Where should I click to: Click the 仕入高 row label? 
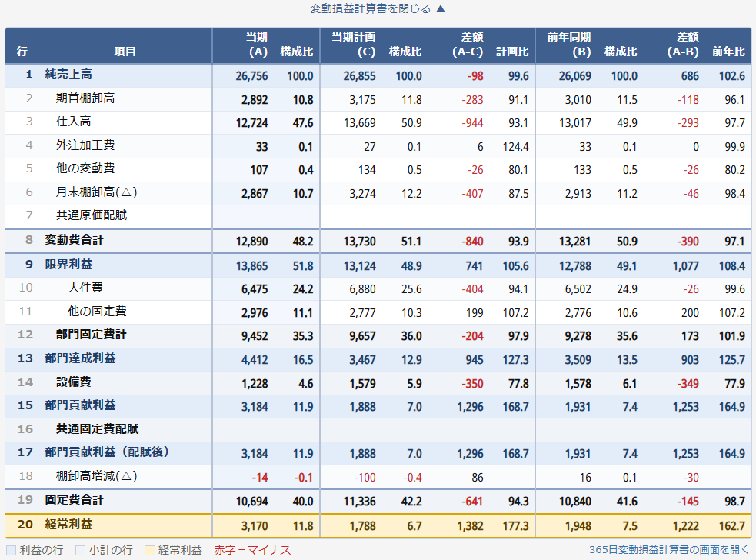(x=73, y=122)
